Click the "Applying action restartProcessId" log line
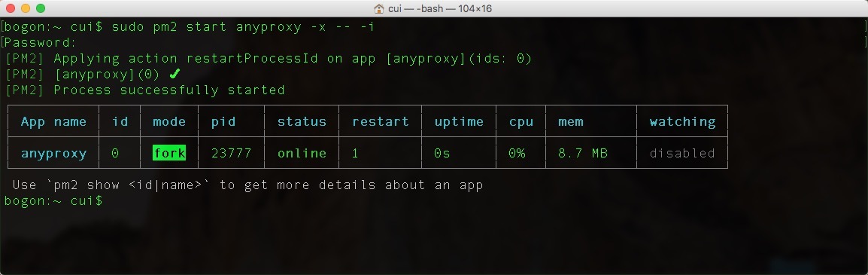 [x=269, y=58]
